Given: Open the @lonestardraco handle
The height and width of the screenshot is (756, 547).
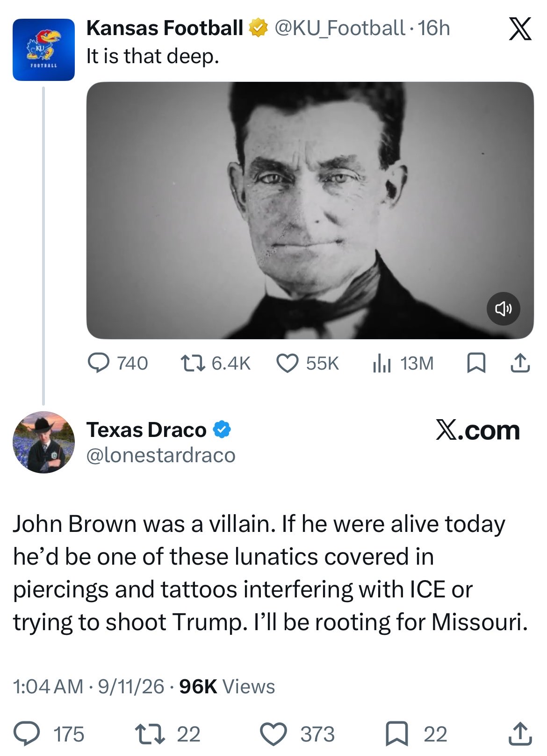Looking at the screenshot, I should click(x=161, y=455).
